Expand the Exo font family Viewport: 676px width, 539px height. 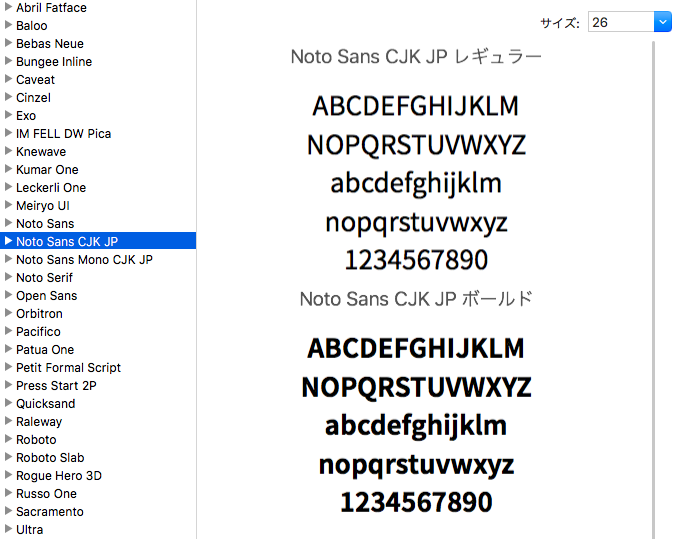tap(8, 115)
